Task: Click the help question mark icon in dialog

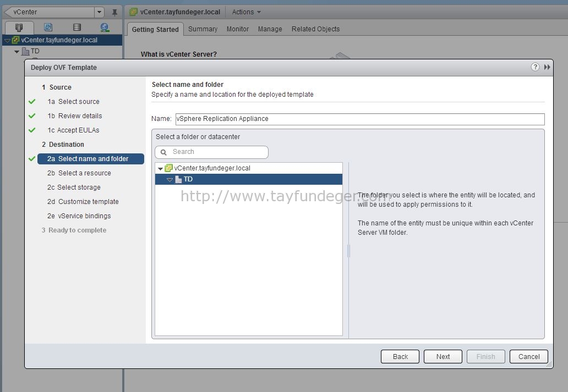Action: pyautogui.click(x=534, y=67)
